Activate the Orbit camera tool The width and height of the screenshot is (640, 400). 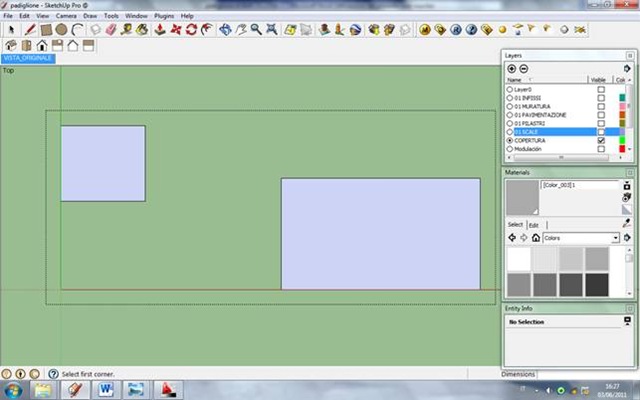click(226, 30)
